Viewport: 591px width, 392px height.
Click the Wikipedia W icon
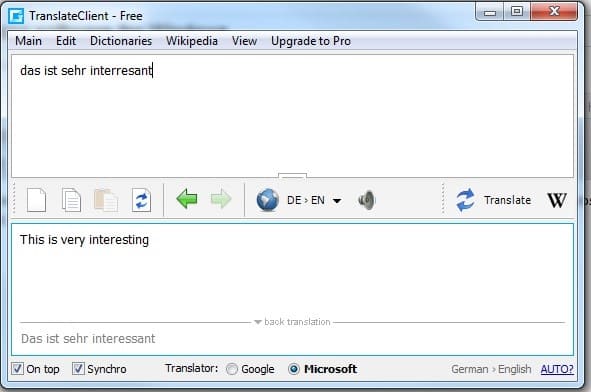(x=557, y=200)
